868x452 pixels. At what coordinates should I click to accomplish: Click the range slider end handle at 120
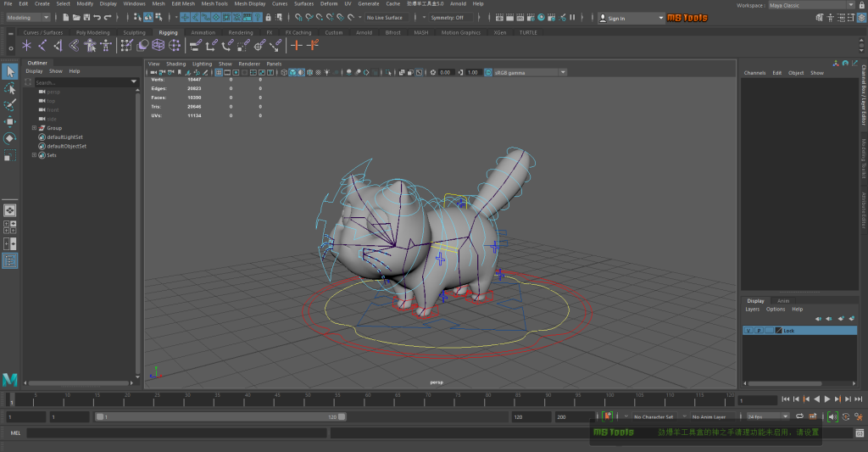click(x=342, y=416)
